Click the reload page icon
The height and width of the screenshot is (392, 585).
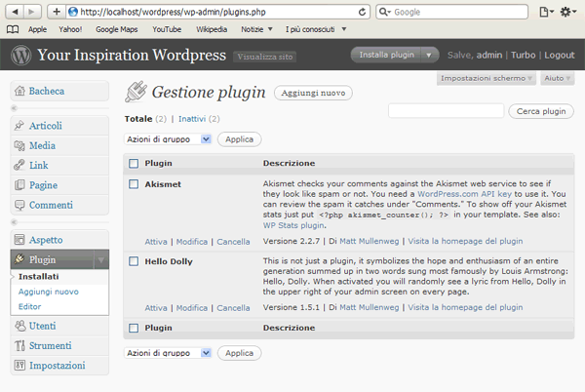point(362,12)
